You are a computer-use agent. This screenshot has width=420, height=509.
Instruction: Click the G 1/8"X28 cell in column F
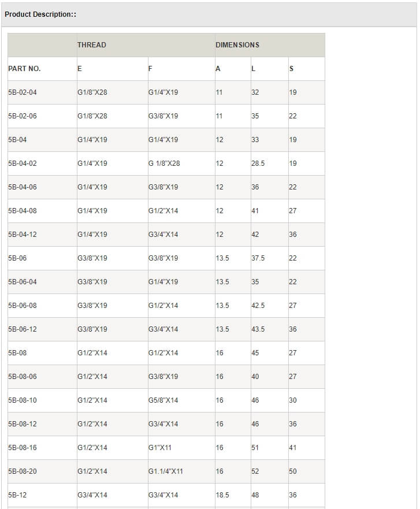point(164,164)
